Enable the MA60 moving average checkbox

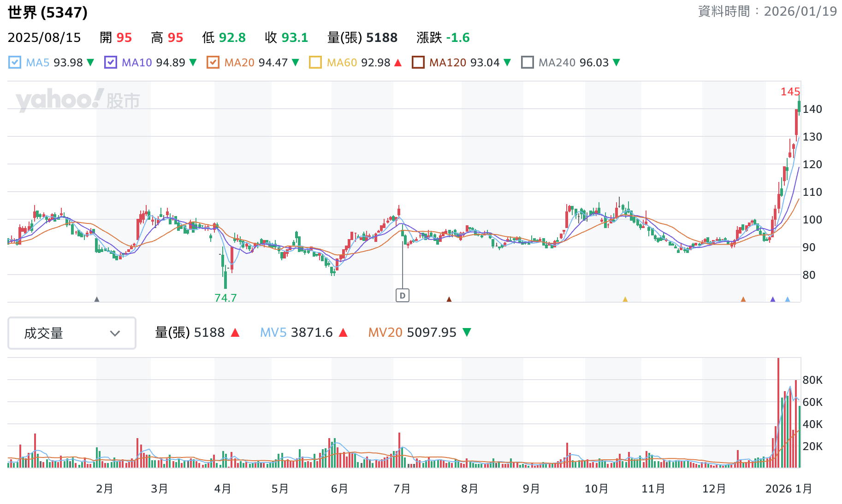(x=315, y=62)
